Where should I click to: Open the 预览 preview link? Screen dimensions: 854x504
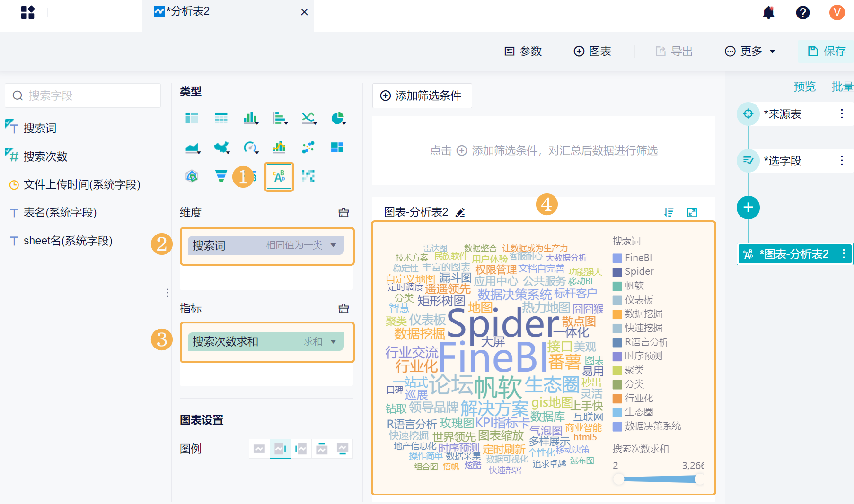pos(804,87)
